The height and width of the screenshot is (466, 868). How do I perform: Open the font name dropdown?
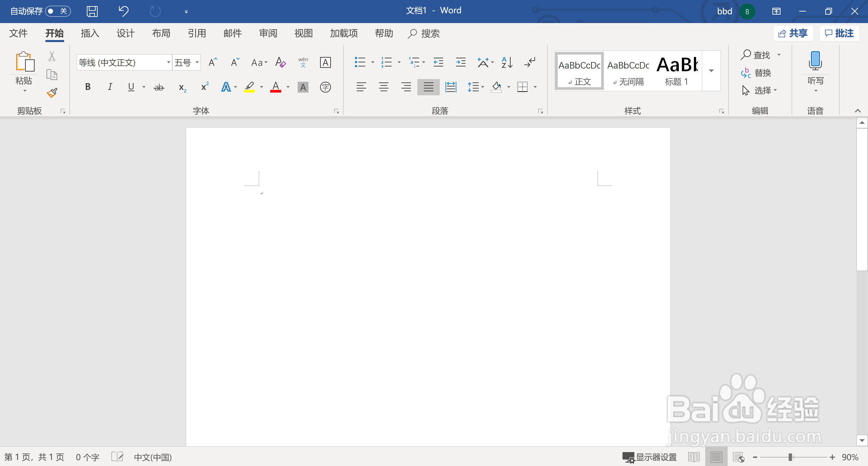[168, 62]
